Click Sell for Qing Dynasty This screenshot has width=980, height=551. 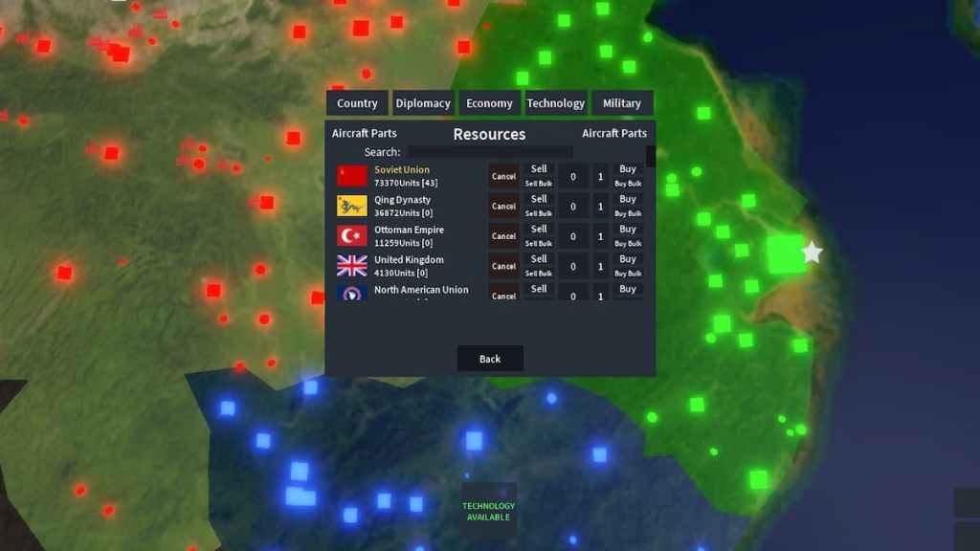click(x=539, y=199)
